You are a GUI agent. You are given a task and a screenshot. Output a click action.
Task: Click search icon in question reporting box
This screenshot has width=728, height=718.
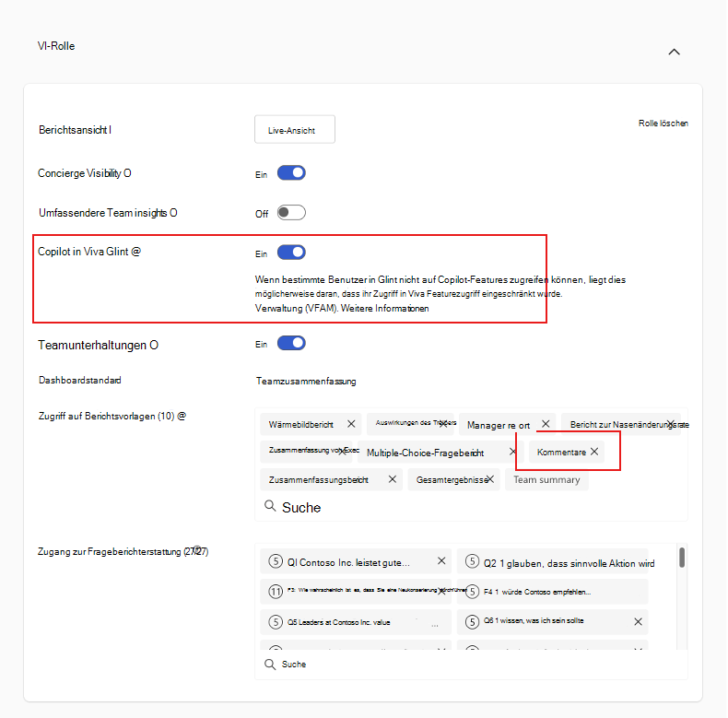pyautogui.click(x=270, y=665)
